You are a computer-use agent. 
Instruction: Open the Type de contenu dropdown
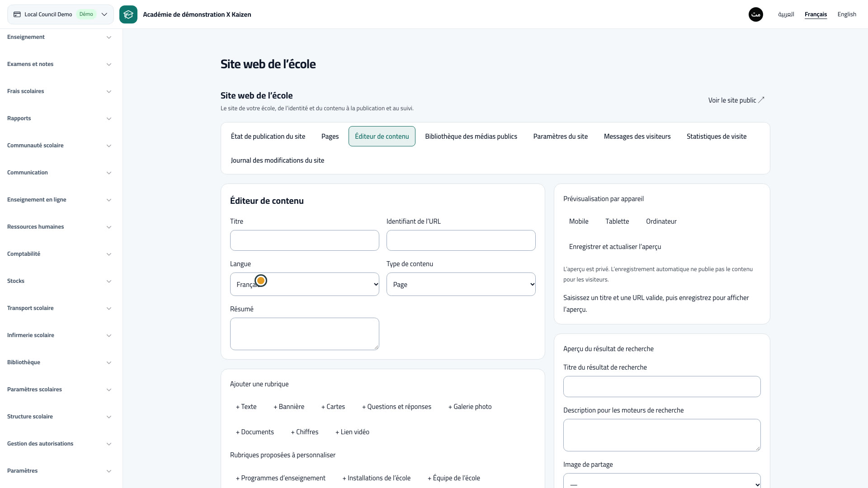coord(461,284)
